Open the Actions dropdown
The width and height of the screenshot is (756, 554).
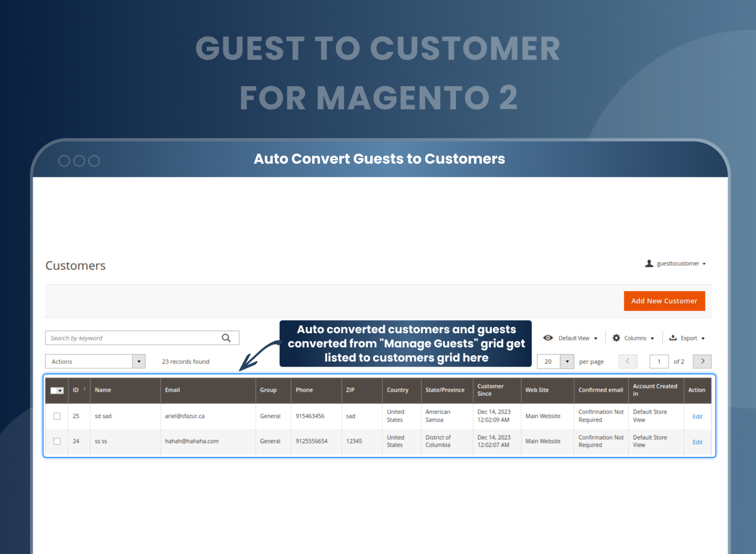(95, 362)
